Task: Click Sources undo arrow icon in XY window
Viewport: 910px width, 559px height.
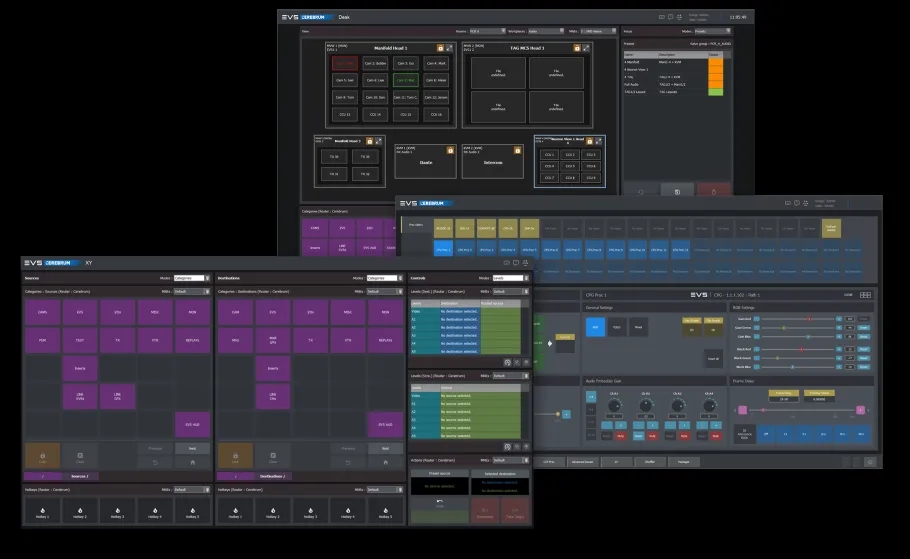Action: (155, 462)
